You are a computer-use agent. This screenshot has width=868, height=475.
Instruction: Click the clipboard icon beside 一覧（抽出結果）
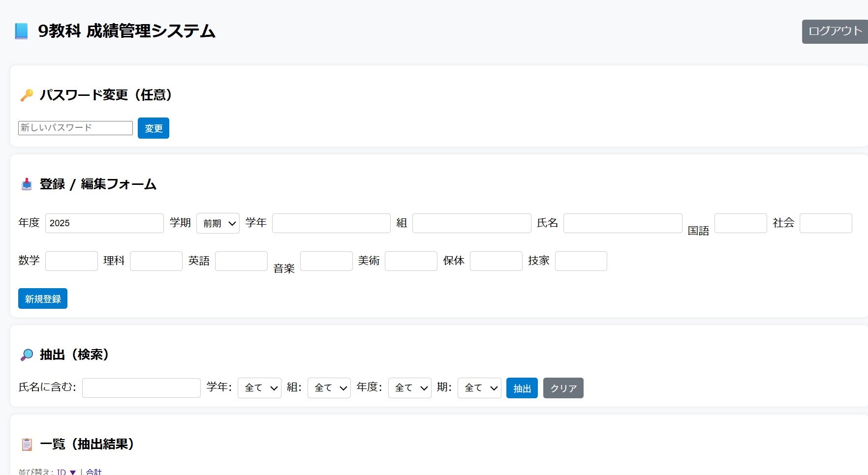pyautogui.click(x=27, y=445)
